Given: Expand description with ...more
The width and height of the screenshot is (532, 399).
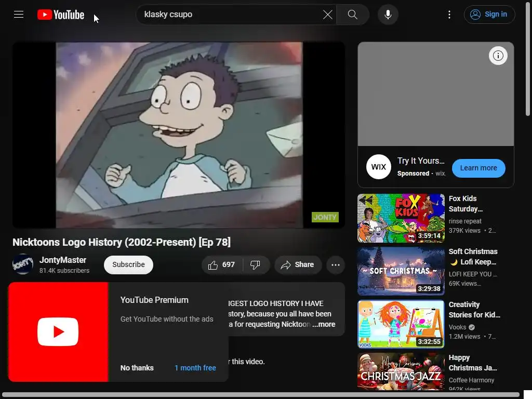Looking at the screenshot, I should (324, 324).
